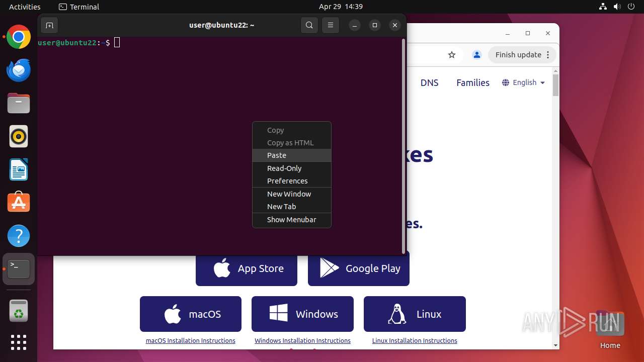Open the English language dropdown
Screen dimensions: 644x362
523,82
